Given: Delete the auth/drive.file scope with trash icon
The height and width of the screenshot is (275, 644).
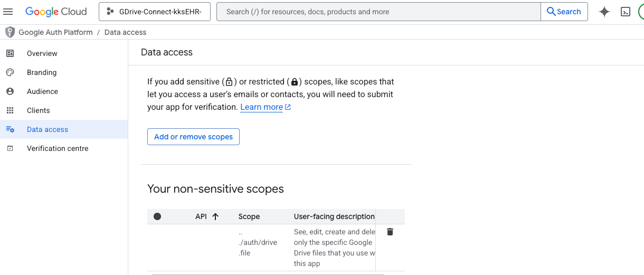Looking at the screenshot, I should [390, 232].
